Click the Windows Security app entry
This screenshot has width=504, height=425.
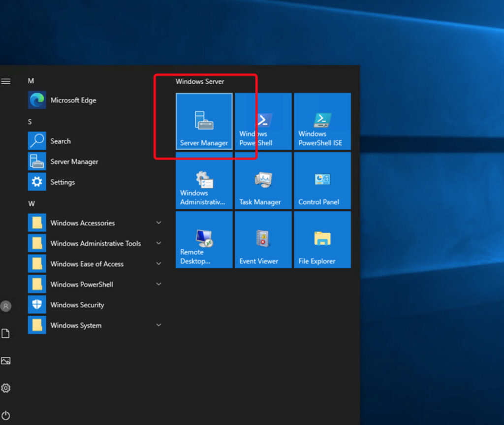point(77,305)
